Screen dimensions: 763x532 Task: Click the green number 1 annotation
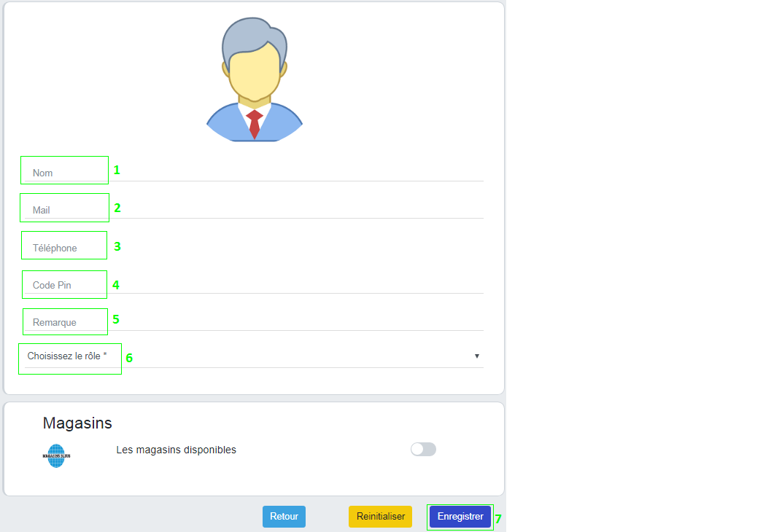coord(116,171)
